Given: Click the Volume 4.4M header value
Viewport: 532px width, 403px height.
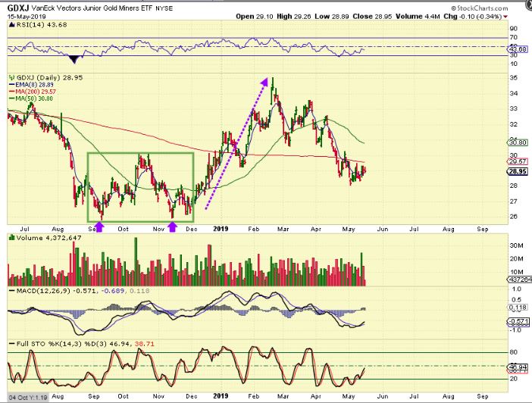Looking at the screenshot, I should 418,16.
